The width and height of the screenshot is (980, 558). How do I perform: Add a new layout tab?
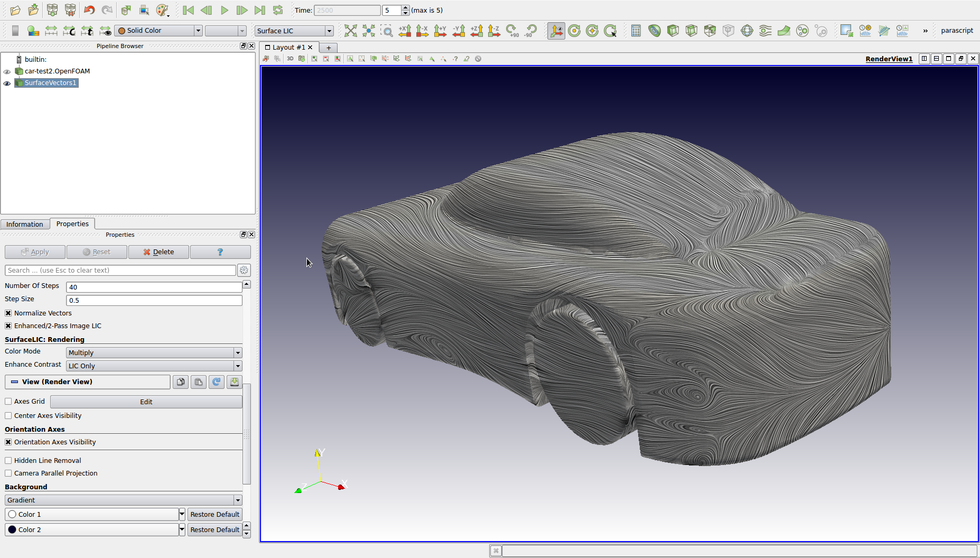pos(329,48)
